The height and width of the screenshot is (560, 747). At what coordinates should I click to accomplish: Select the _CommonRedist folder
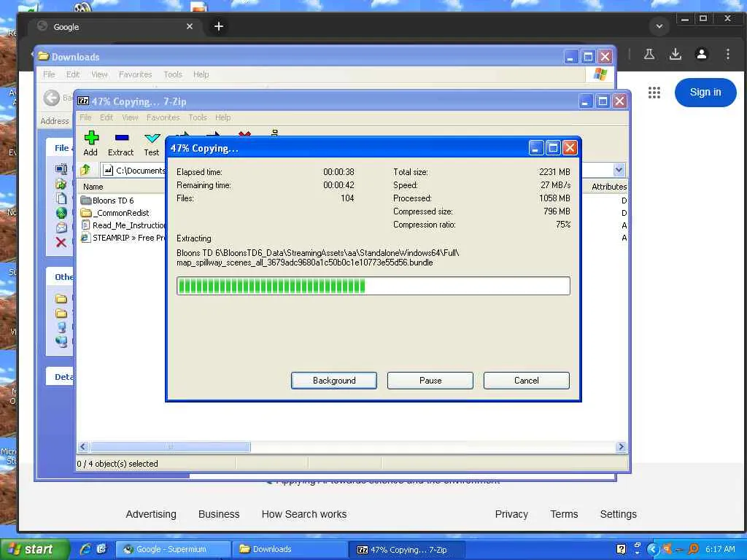point(115,212)
